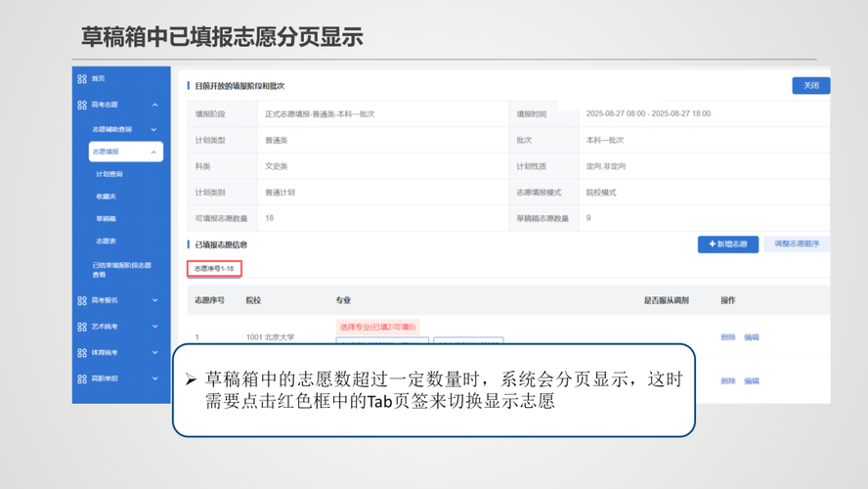Expand the 体育统考 menu chevron
This screenshot has width=868, height=489.
click(155, 352)
